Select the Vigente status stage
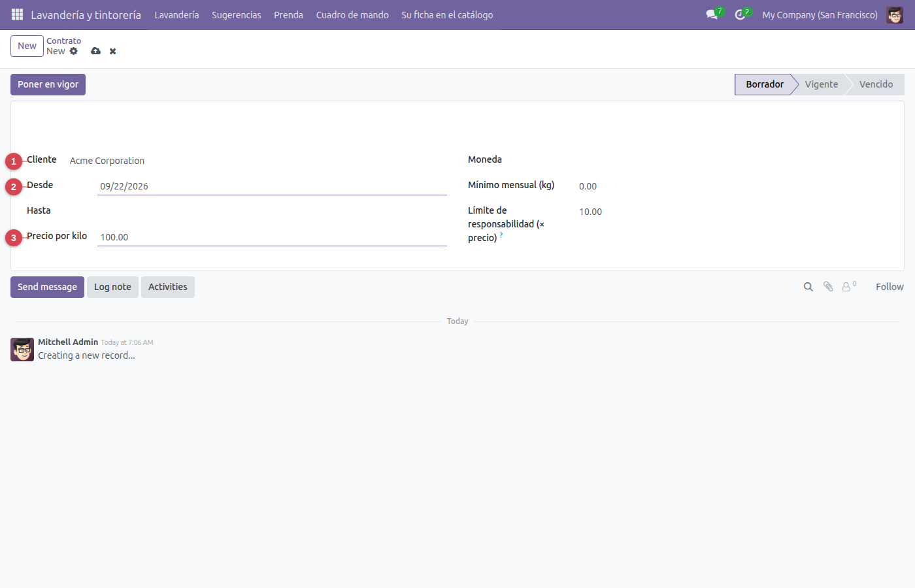 [x=821, y=84]
